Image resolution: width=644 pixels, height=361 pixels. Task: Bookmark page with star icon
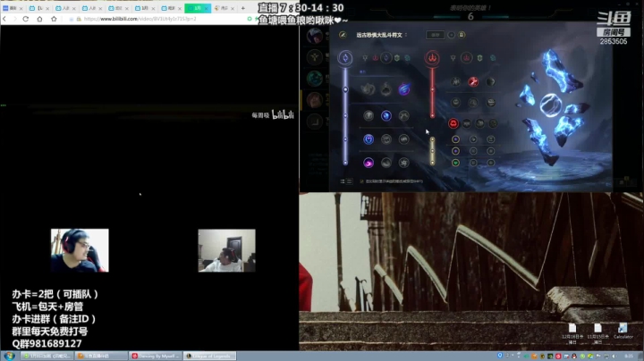click(54, 19)
